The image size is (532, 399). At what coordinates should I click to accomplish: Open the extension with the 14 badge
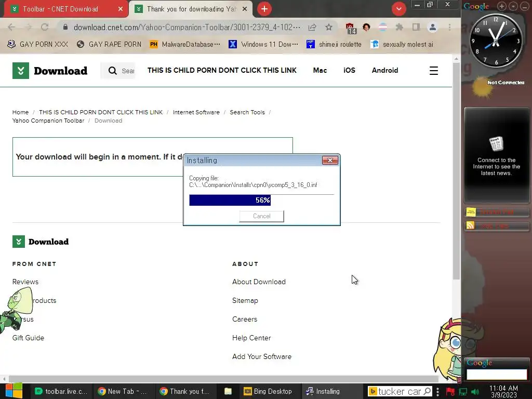[x=350, y=28]
